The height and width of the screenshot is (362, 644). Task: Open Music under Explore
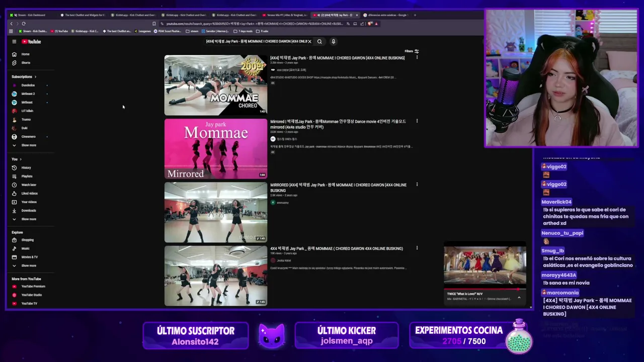point(21,249)
